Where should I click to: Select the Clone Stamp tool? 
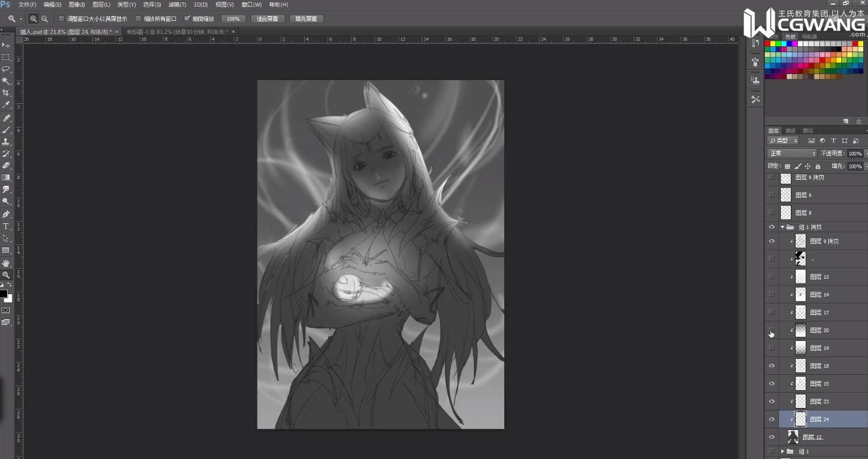pyautogui.click(x=6, y=142)
